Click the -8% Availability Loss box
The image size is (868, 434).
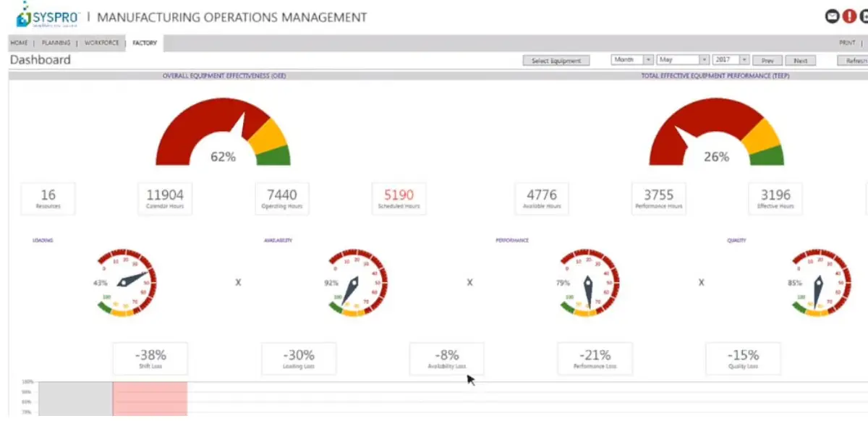coord(447,359)
